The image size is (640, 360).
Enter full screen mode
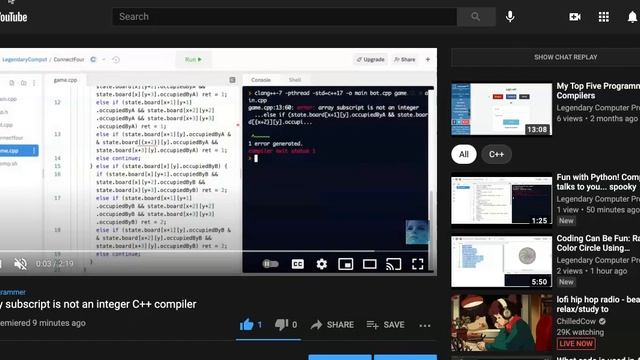click(418, 264)
